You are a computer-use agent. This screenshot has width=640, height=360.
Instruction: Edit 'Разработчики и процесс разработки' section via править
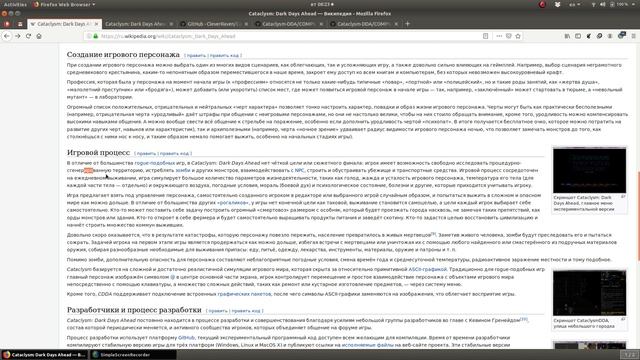pos(218,311)
